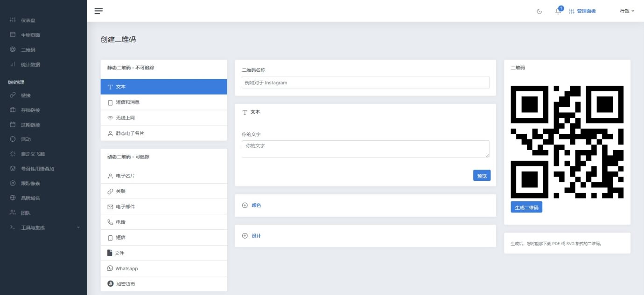Screen dimensions: 644x295
Task: Click the QR code preview image
Action: [x=567, y=142]
